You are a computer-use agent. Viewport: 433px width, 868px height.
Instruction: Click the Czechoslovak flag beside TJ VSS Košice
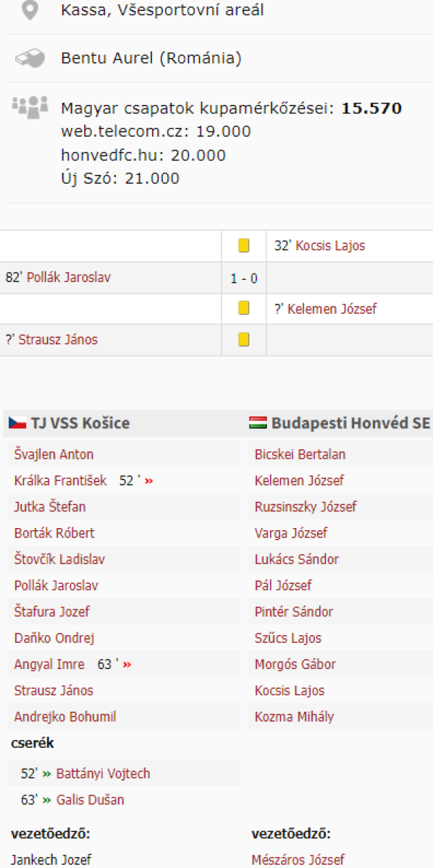point(17,423)
